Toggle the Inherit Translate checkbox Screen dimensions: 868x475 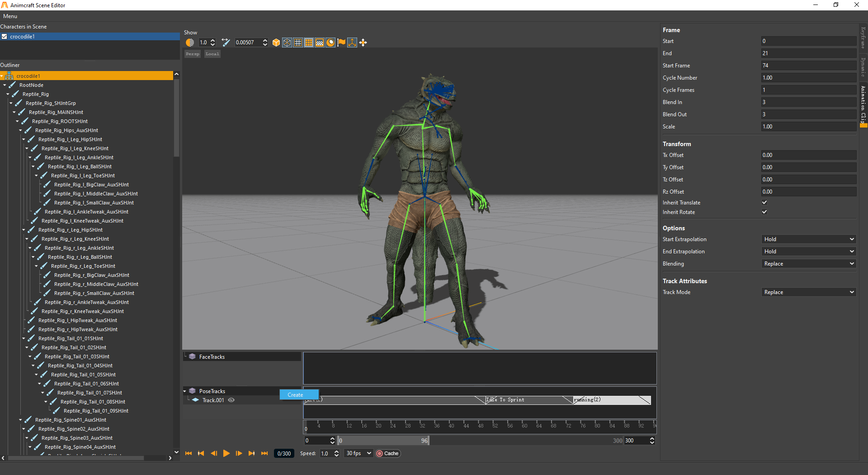tap(764, 203)
